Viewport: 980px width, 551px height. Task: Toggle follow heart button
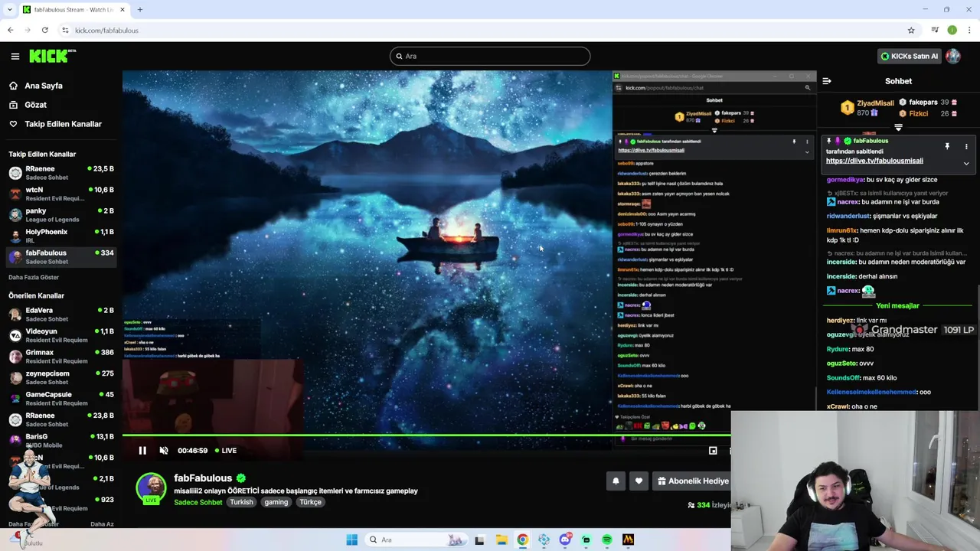tap(639, 481)
